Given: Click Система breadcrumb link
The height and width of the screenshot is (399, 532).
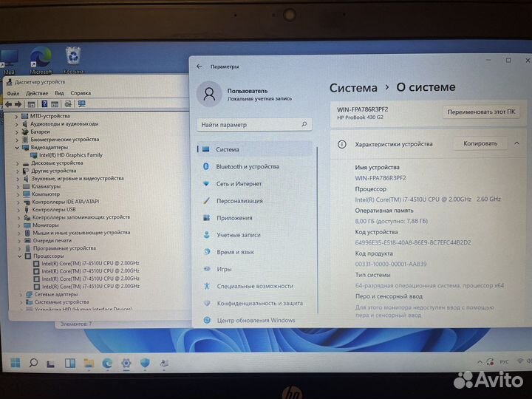Looking at the screenshot, I should (x=353, y=88).
